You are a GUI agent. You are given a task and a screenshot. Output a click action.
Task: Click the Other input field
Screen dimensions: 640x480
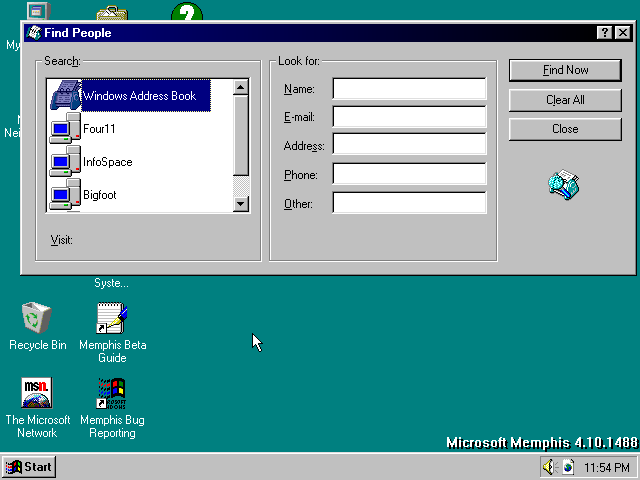[x=409, y=202]
